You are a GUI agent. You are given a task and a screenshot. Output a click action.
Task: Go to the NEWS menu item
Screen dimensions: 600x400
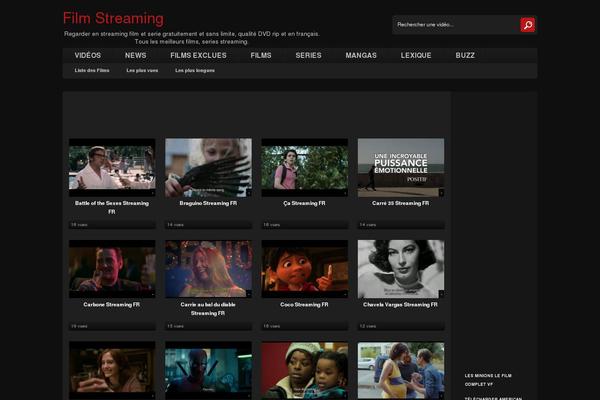click(x=135, y=56)
